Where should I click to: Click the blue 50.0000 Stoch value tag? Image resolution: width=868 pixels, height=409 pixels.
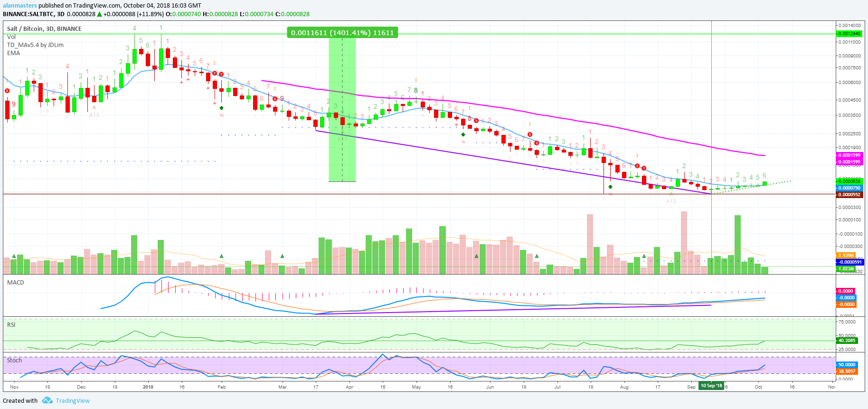(847, 364)
